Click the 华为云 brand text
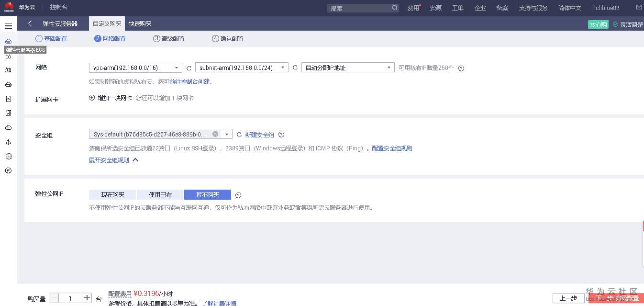The width and height of the screenshot is (644, 306). click(27, 8)
